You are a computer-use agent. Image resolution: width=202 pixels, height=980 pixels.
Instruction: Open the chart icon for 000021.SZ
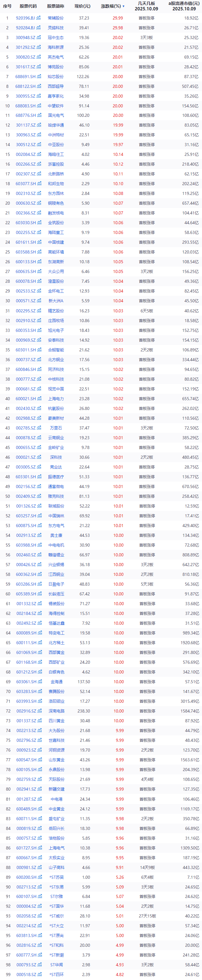click(39, 457)
